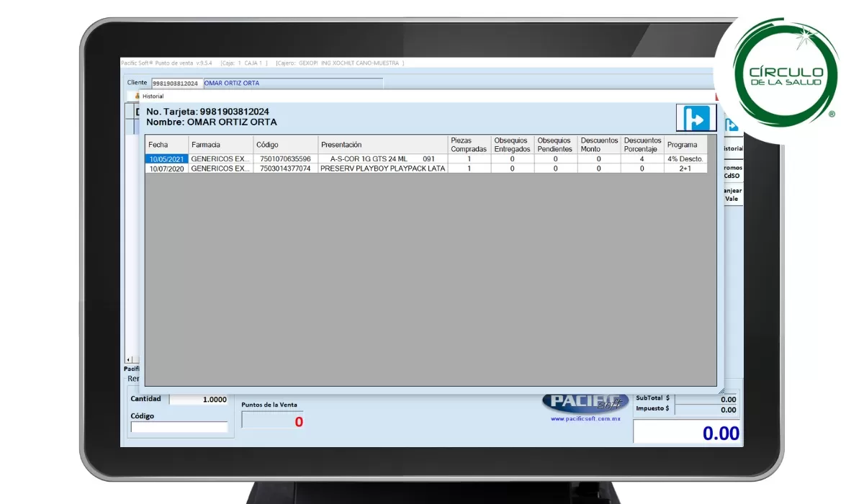Select the PRESERV PLAYBOY PLAYPACK LATA row
Image resolution: width=864 pixels, height=504 pixels.
click(x=382, y=168)
